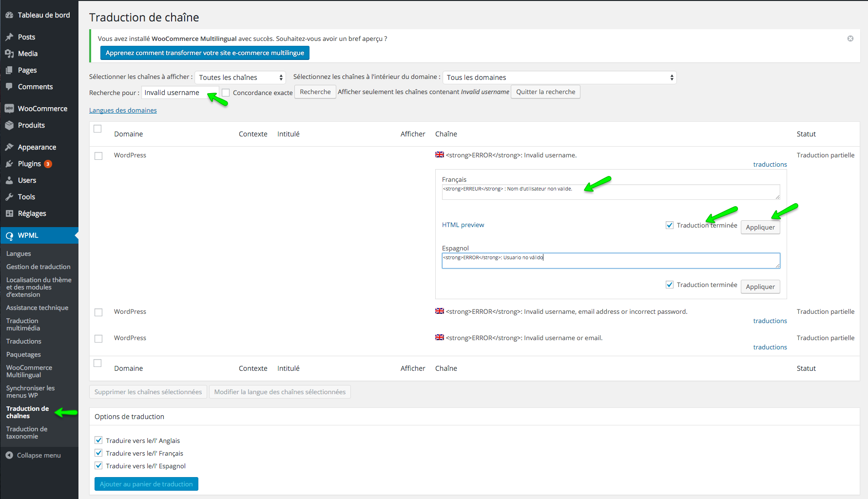Click the Tools wrench icon
This screenshot has width=868, height=499.
[9, 197]
